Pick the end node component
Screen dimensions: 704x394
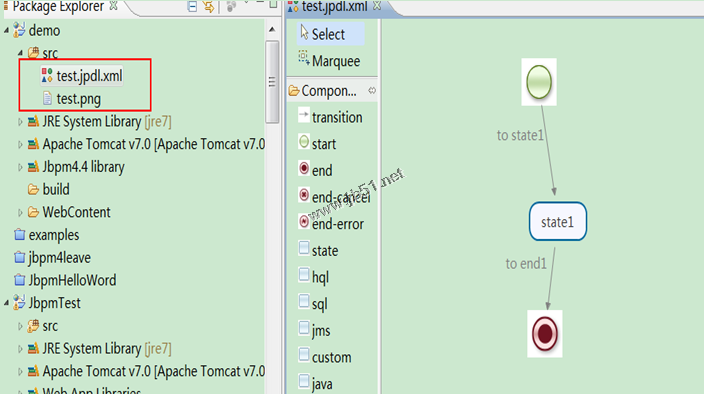click(316, 170)
